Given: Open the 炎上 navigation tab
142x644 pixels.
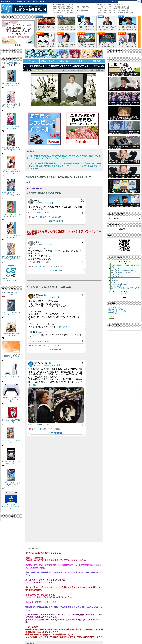Looking at the screenshot, I should (x=80, y=61).
